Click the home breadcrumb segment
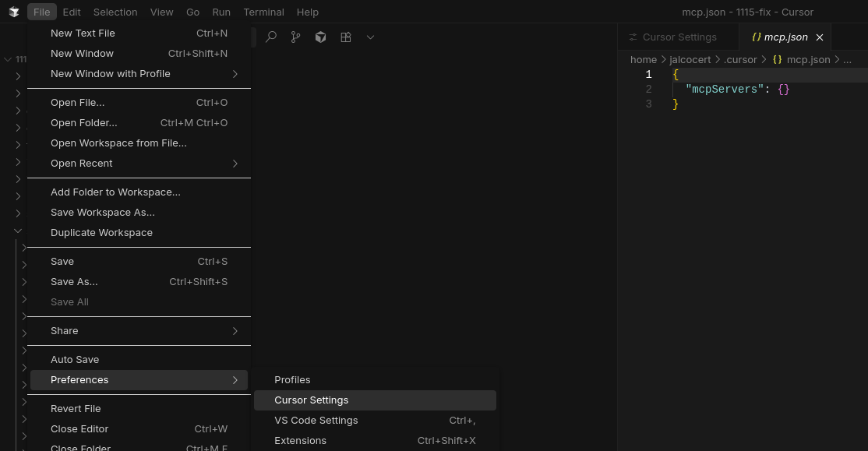 click(x=644, y=60)
